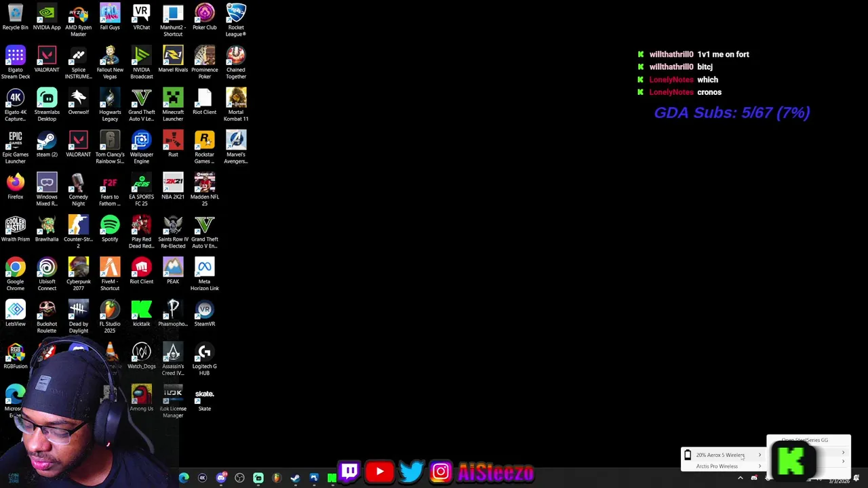Open the Recycle Bin desktop icon

pos(15,18)
